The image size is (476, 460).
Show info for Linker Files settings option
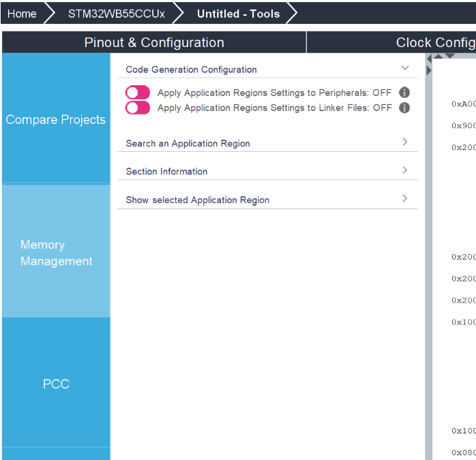pos(404,108)
